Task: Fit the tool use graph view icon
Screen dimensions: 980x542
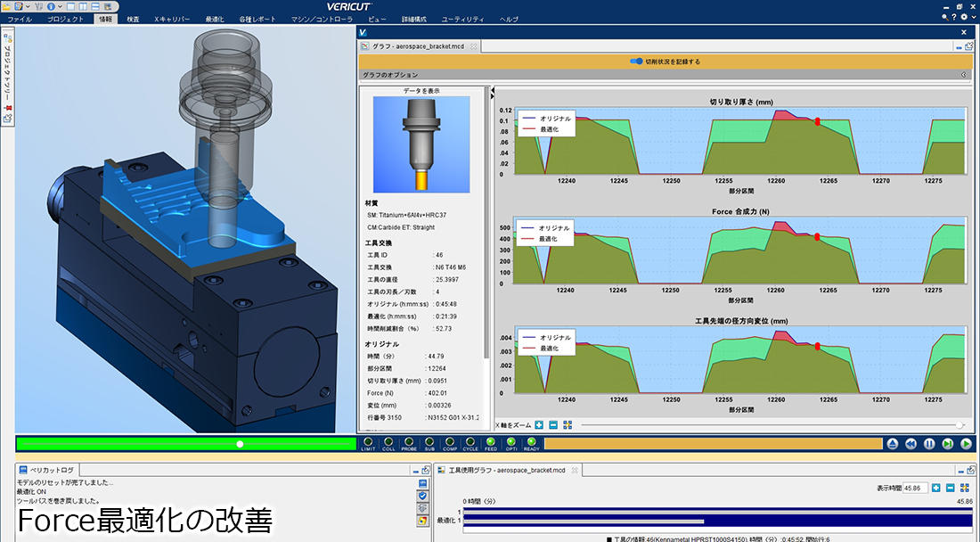Action: [x=964, y=488]
